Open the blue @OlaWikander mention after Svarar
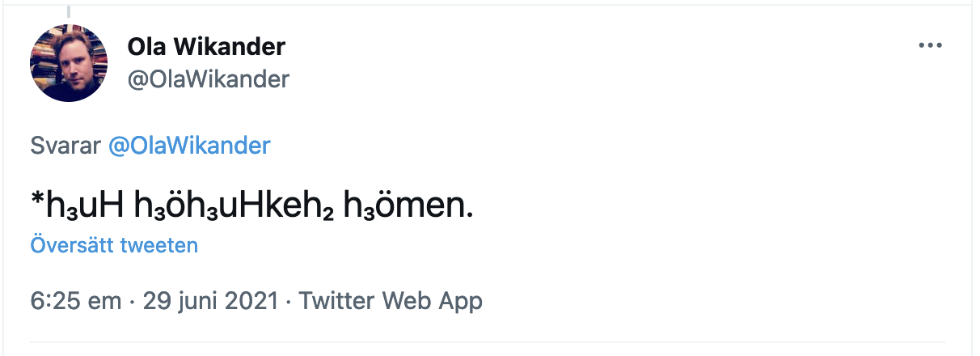This screenshot has height=356, width=980. click(x=189, y=146)
